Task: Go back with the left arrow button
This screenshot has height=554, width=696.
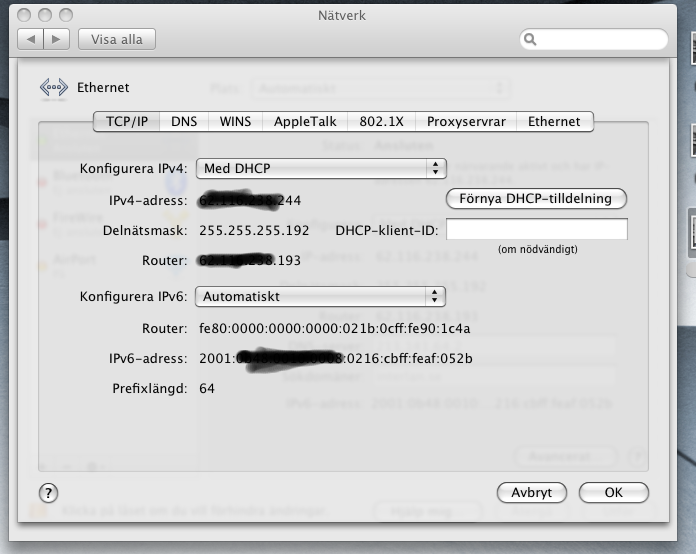Action: click(x=31, y=40)
